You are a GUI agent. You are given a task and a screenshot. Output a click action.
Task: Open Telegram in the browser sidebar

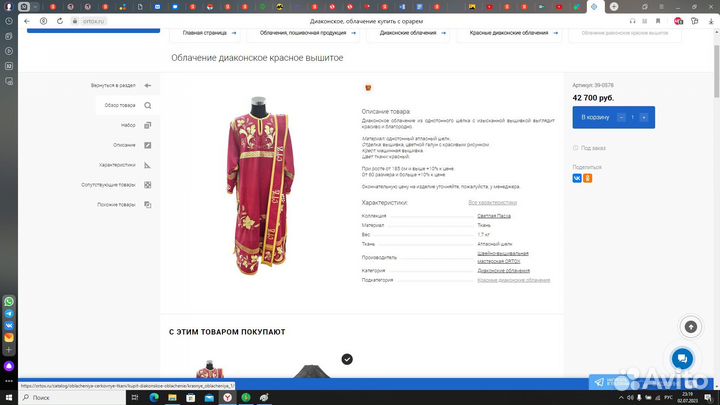pos(9,314)
